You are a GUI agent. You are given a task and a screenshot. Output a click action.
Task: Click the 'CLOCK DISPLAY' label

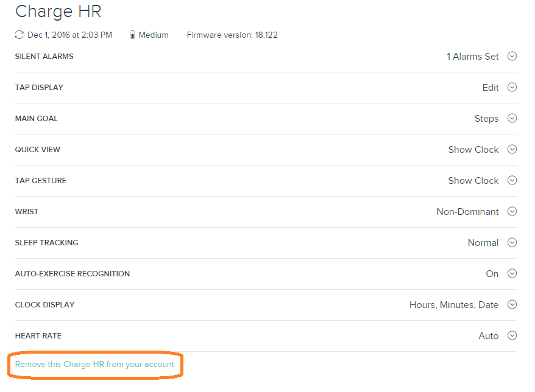(x=44, y=305)
